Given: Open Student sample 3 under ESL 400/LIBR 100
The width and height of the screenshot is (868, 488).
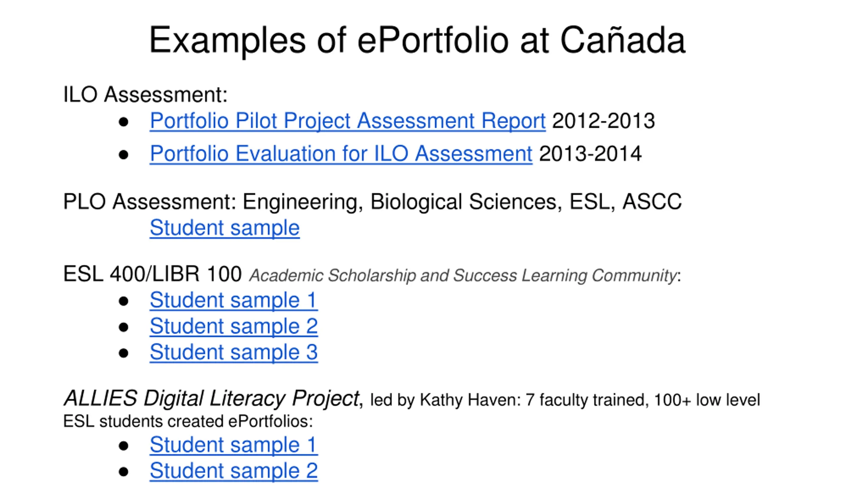Looking at the screenshot, I should (233, 352).
